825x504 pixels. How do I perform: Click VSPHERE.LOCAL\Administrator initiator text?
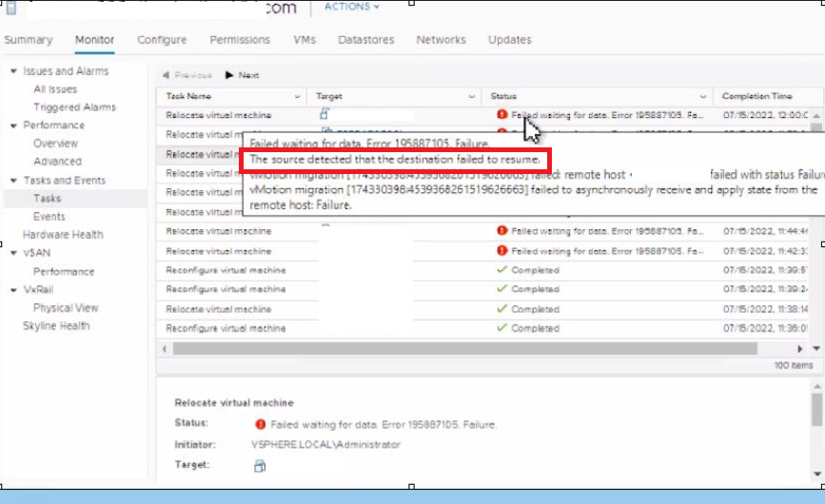pyautogui.click(x=325, y=445)
